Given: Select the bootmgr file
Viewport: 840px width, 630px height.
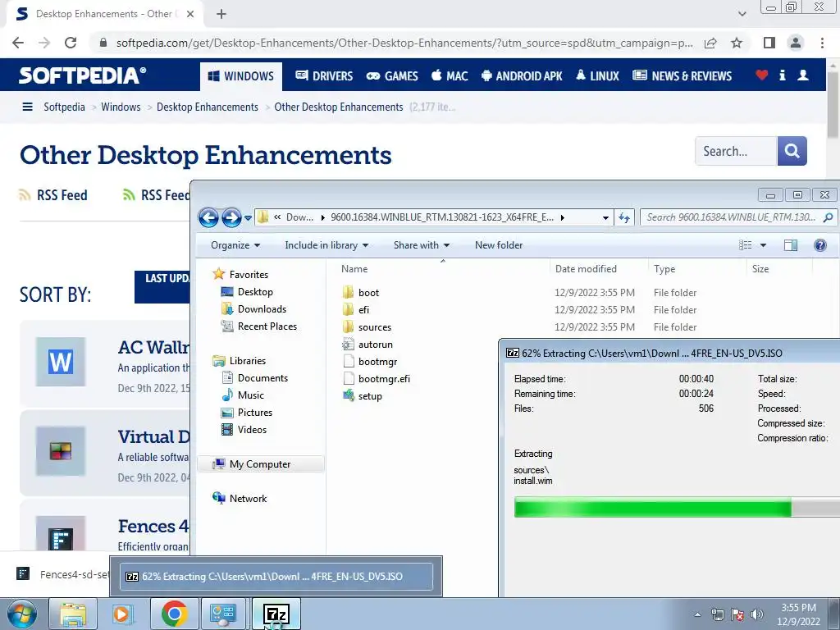Looking at the screenshot, I should click(370, 362).
